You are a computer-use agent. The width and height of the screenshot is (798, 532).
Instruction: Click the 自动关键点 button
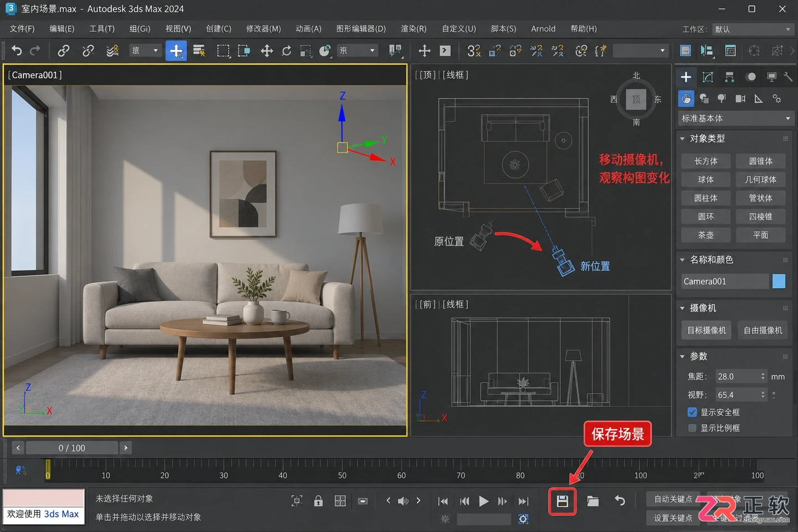click(x=673, y=499)
